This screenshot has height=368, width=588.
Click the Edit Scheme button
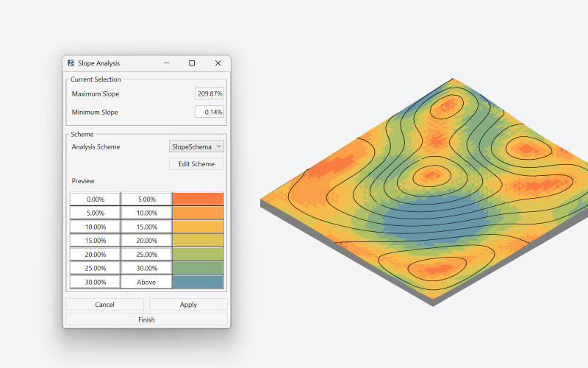196,163
